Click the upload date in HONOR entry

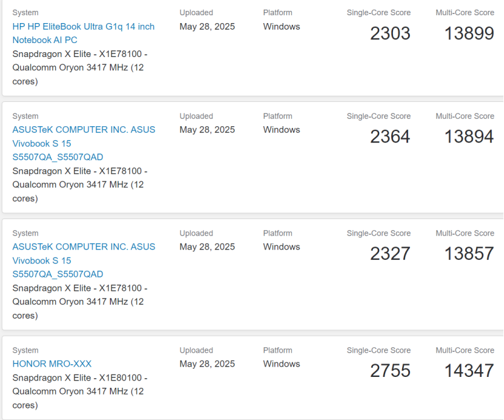click(x=207, y=364)
